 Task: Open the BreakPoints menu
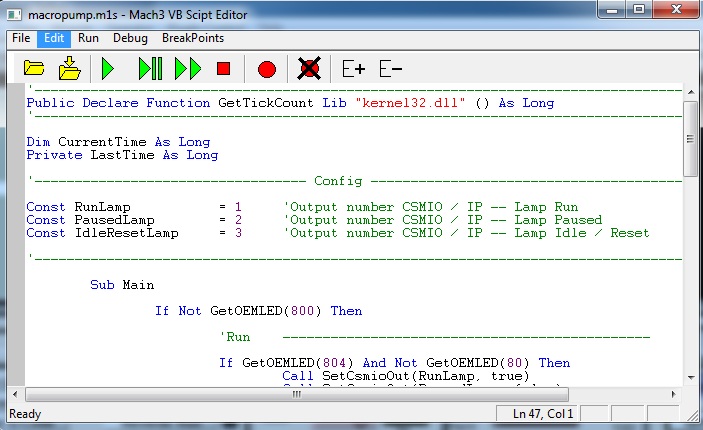[193, 38]
